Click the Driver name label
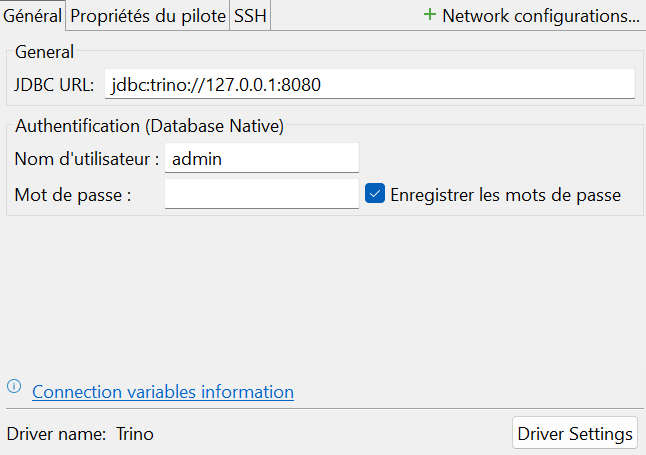Screen dimensions: 646x455 pos(55,434)
